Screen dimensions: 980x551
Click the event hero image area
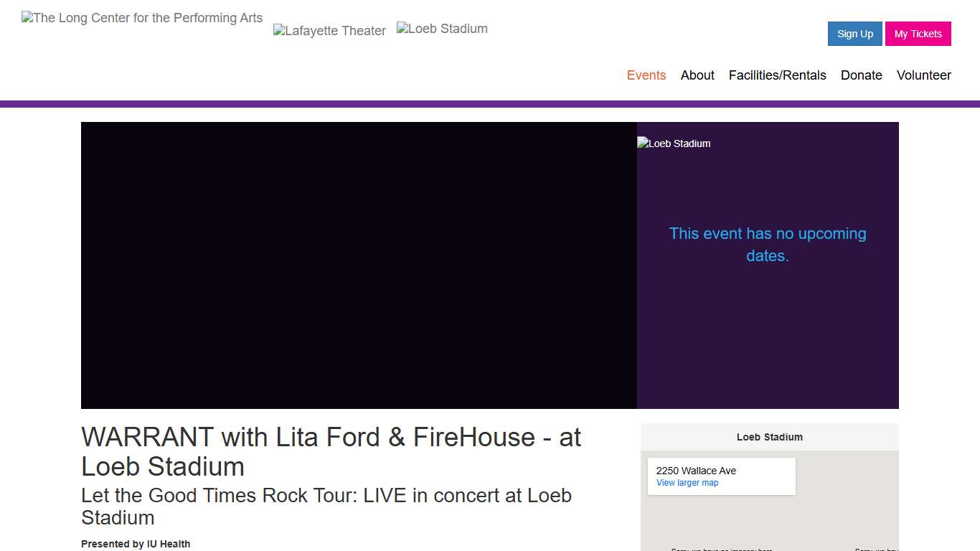click(359, 265)
